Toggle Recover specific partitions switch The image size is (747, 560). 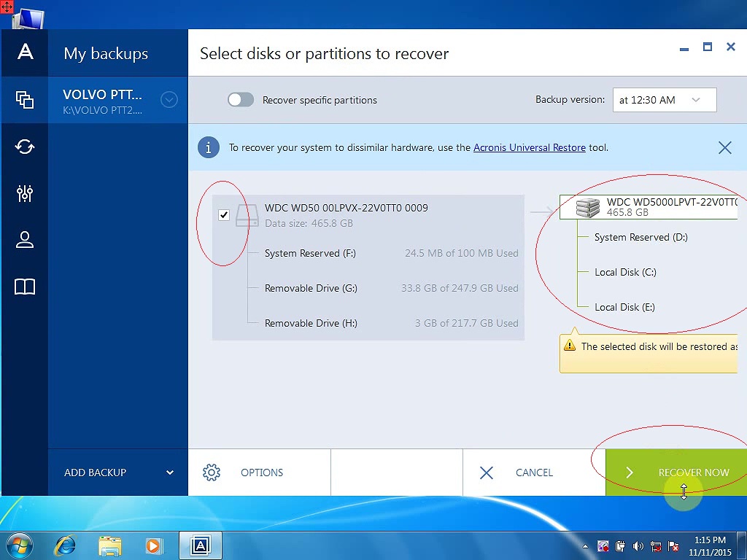[241, 100]
